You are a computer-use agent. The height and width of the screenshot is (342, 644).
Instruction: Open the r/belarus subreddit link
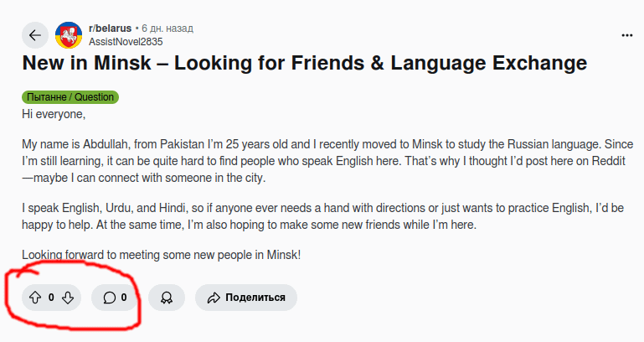point(109,28)
